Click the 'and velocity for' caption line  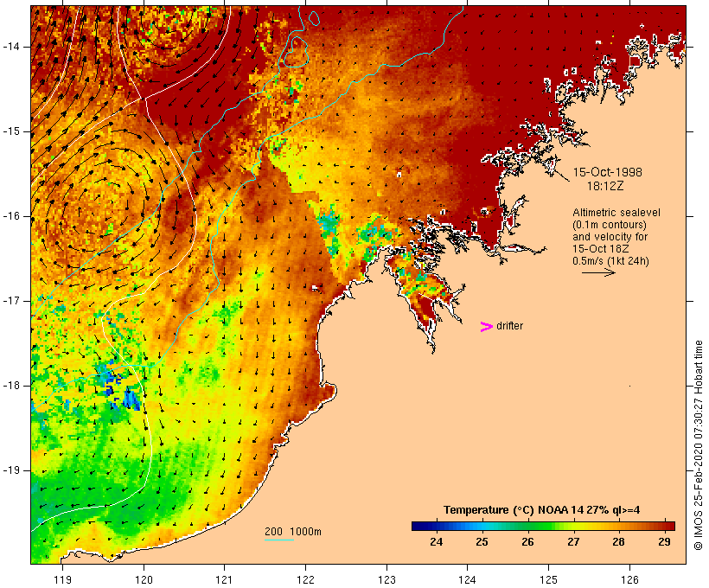pos(610,237)
